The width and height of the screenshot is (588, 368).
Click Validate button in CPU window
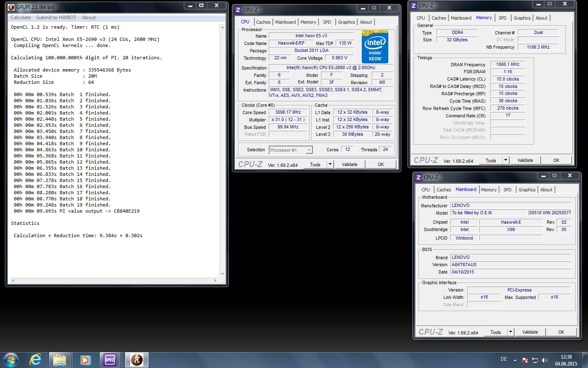350,164
